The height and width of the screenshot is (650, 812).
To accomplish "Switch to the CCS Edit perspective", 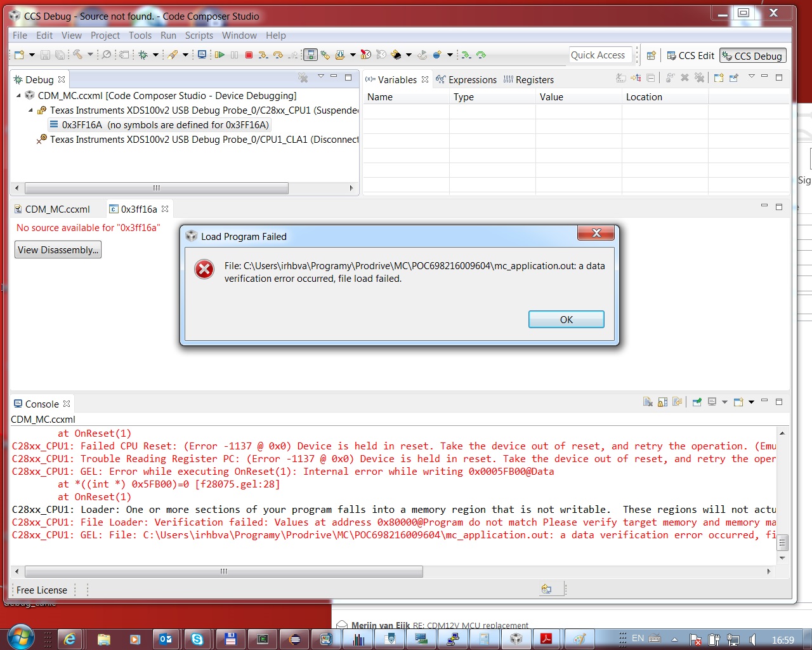I will (x=690, y=56).
